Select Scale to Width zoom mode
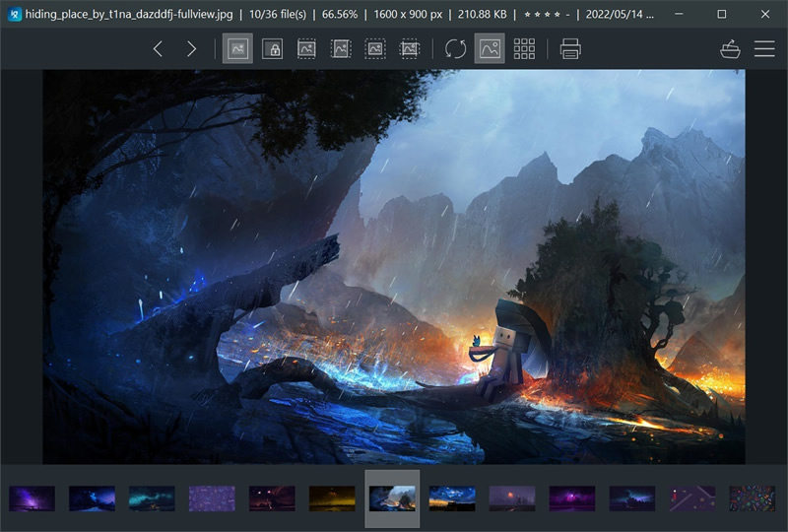This screenshot has height=532, width=788. [x=306, y=49]
